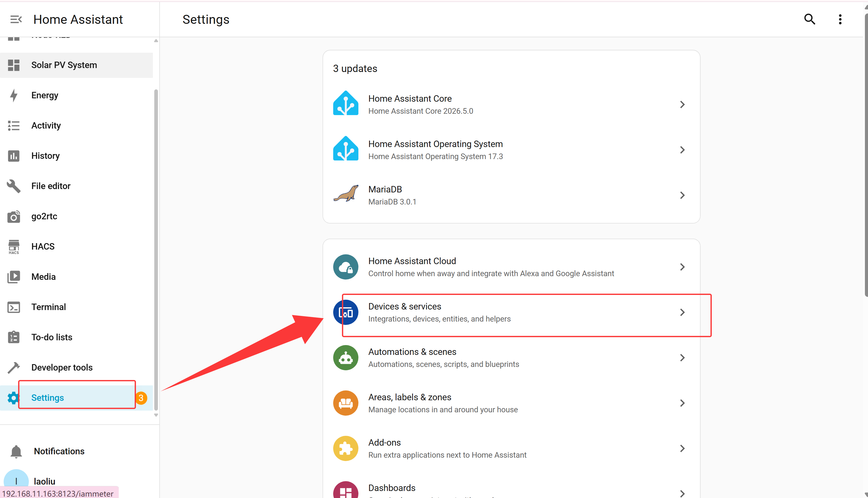The width and height of the screenshot is (868, 498).
Task: Open Activity from the sidebar
Action: tap(76, 125)
